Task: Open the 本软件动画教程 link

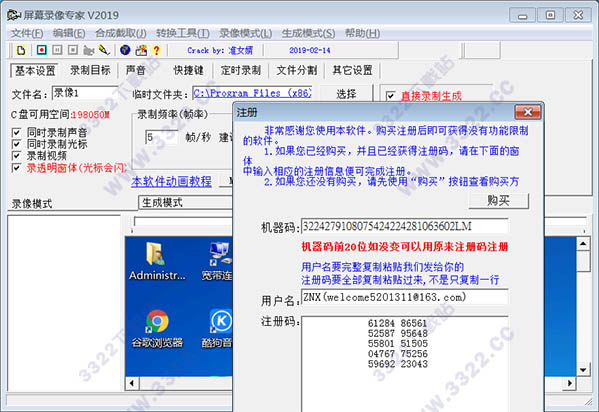Action: 171,181
